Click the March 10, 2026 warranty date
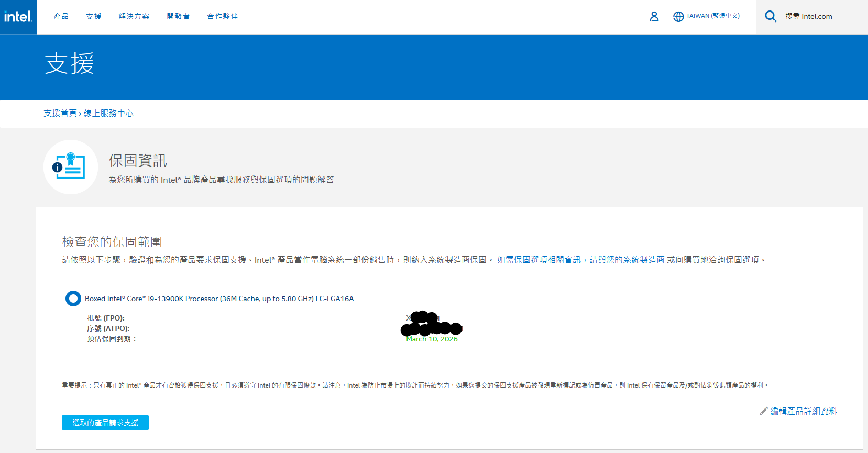 click(432, 339)
